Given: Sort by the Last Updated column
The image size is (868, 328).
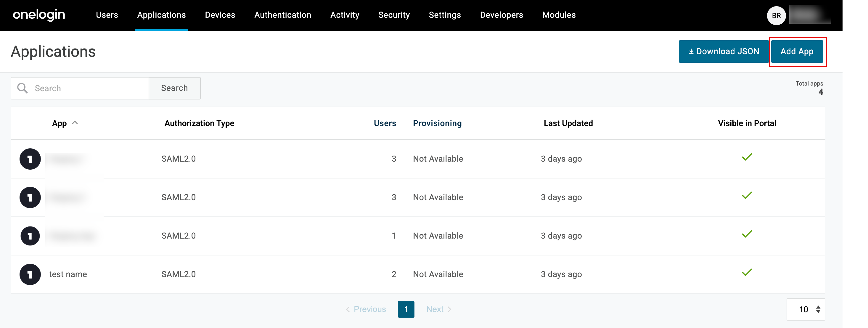Looking at the screenshot, I should click(568, 123).
